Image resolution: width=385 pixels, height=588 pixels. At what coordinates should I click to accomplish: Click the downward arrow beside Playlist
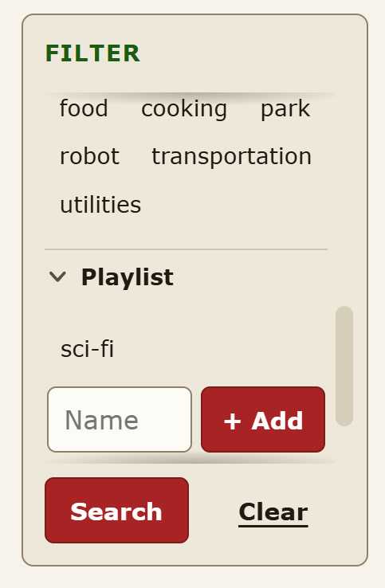57,277
